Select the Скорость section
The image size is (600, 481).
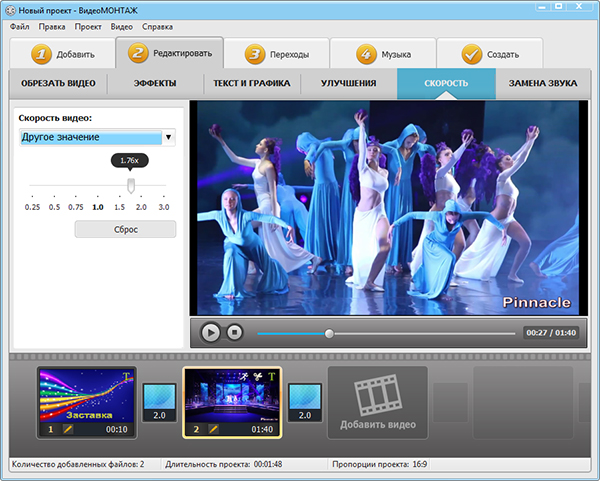pyautogui.click(x=446, y=83)
